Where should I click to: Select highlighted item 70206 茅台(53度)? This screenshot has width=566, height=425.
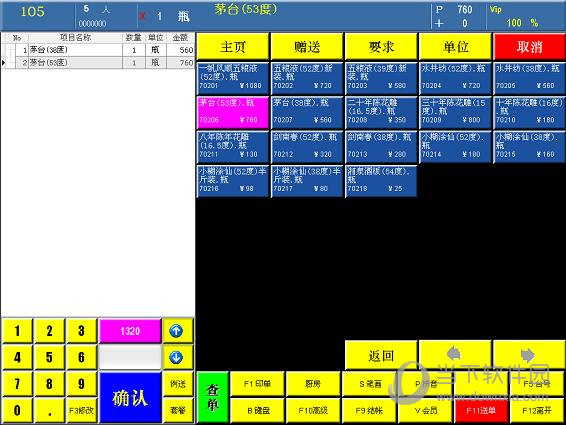[233, 112]
